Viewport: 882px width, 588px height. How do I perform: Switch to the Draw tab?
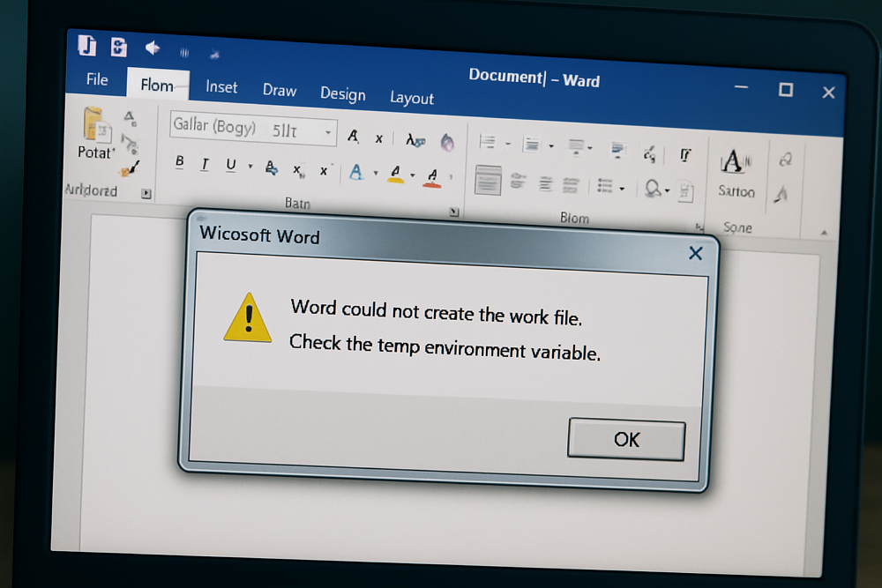(279, 90)
